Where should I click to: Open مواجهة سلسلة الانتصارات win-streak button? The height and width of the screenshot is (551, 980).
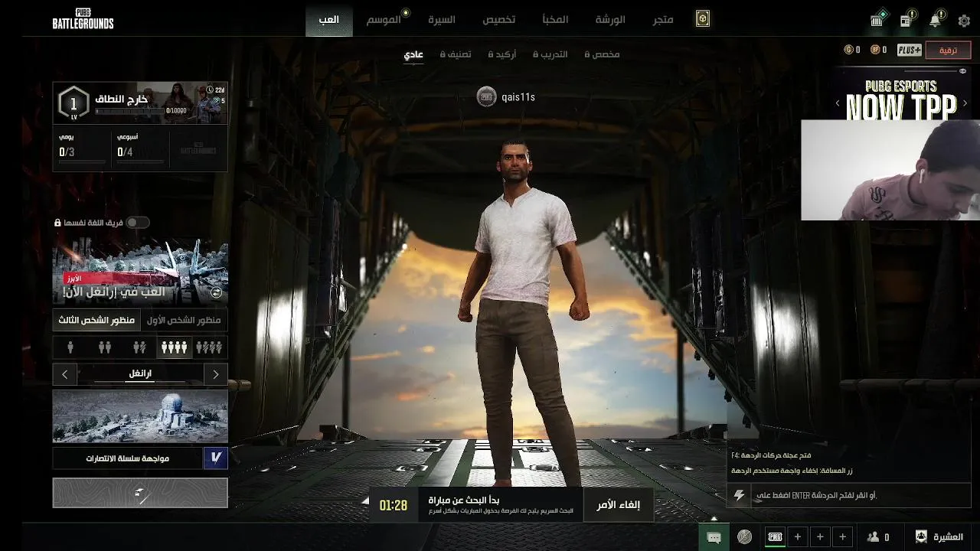click(128, 458)
